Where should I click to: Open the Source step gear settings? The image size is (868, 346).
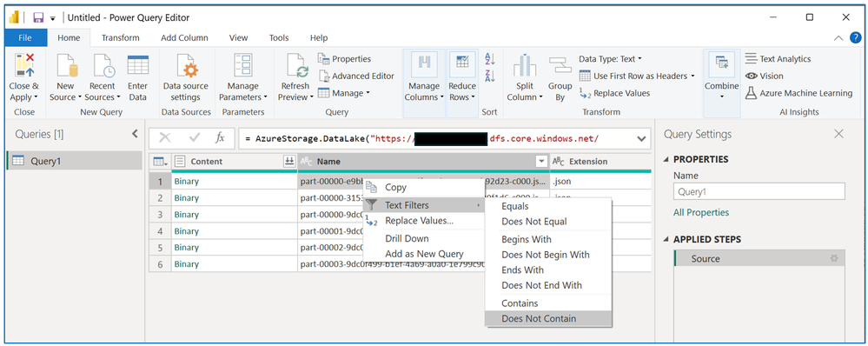(x=834, y=258)
